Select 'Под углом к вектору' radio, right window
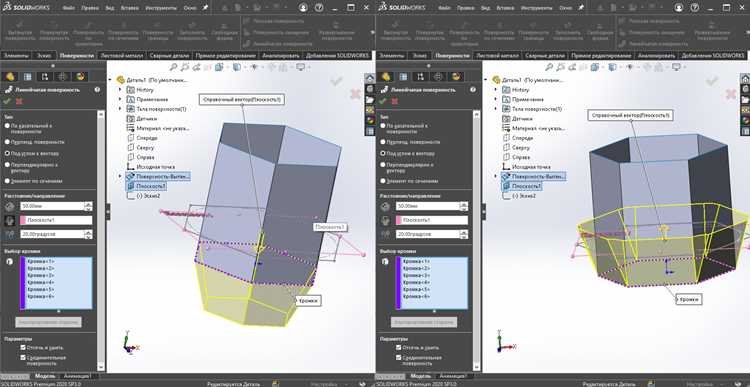The image size is (750, 387). point(383,154)
